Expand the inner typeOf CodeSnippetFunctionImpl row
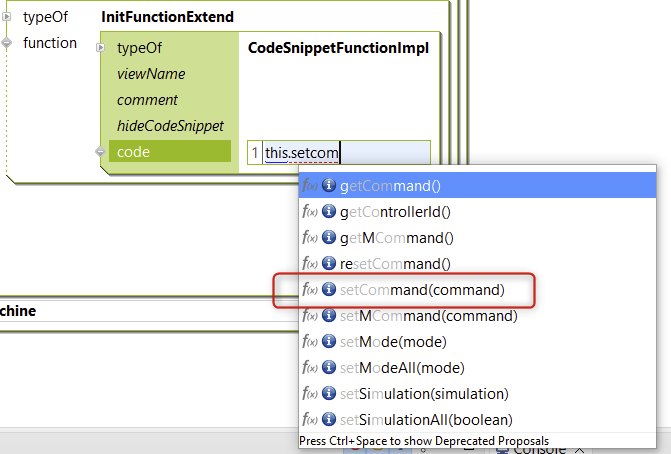The height and width of the screenshot is (454, 671). click(x=101, y=48)
